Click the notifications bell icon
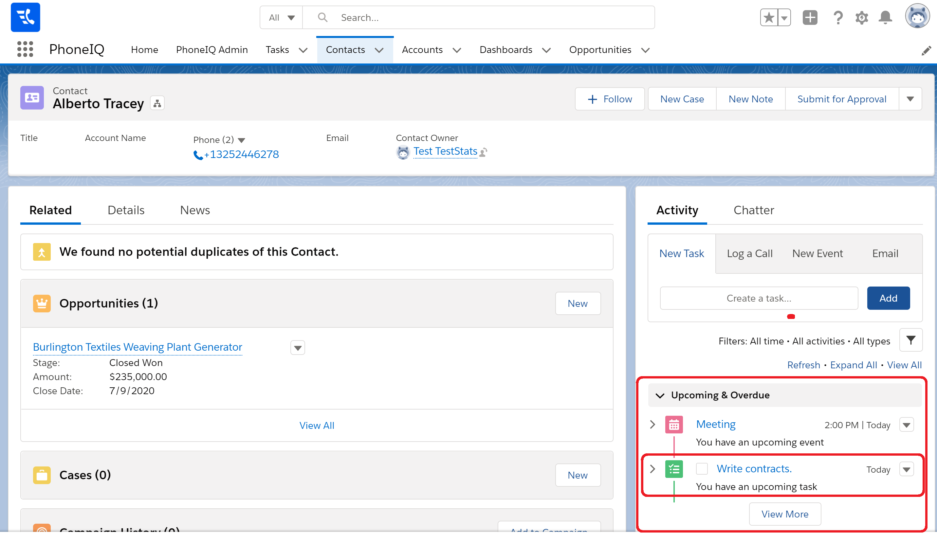This screenshot has width=937, height=560. pos(885,18)
